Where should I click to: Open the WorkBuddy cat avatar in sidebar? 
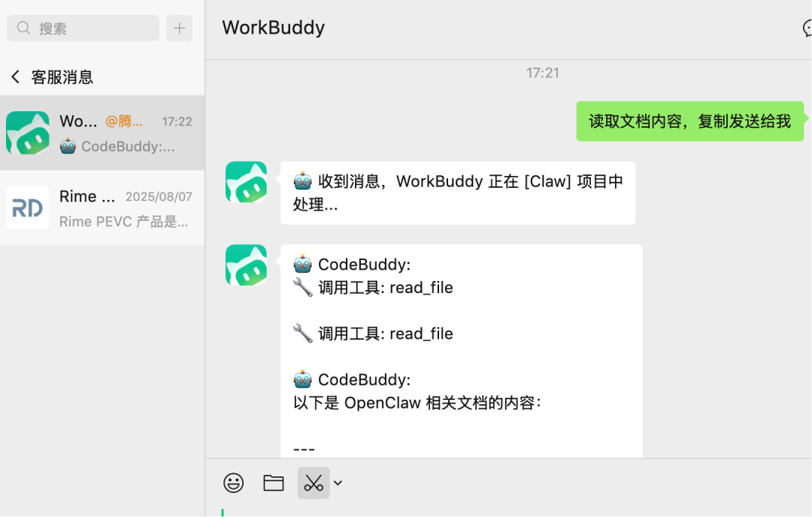pos(28,133)
